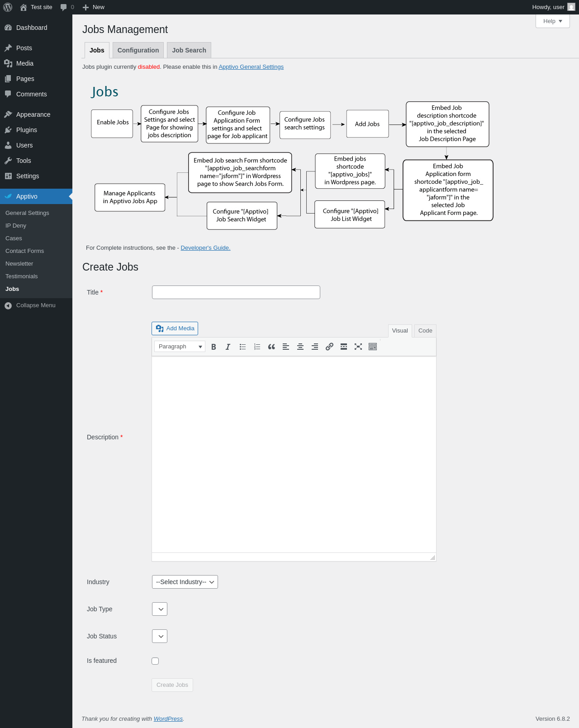This screenshot has height=728, width=579.
Task: Open Dashboard from sidebar
Action: click(x=36, y=28)
